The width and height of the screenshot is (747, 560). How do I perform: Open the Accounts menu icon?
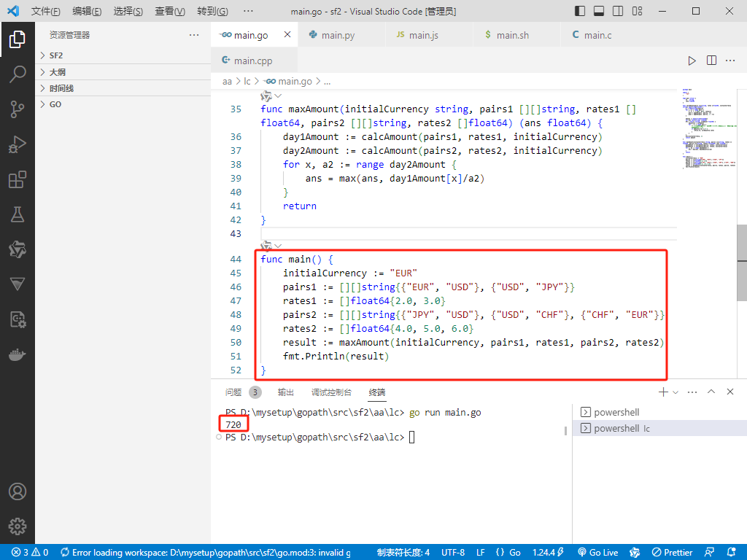(x=18, y=491)
